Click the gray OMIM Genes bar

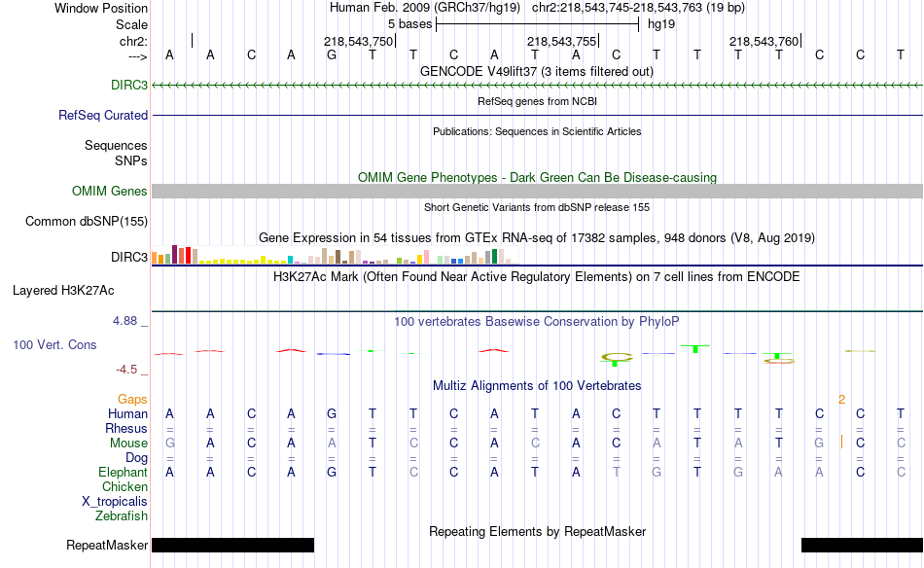(537, 191)
